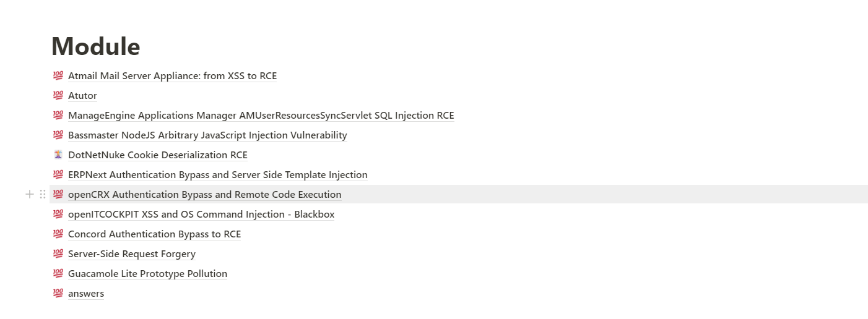
Task: Click the Module heading text
Action: tap(96, 47)
